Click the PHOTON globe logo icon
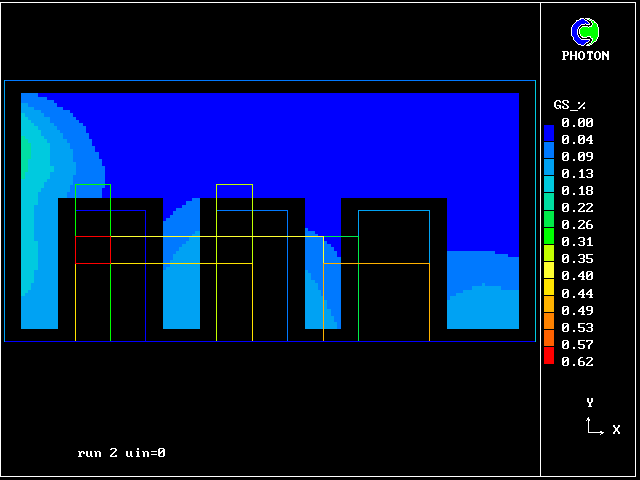 pyautogui.click(x=584, y=32)
